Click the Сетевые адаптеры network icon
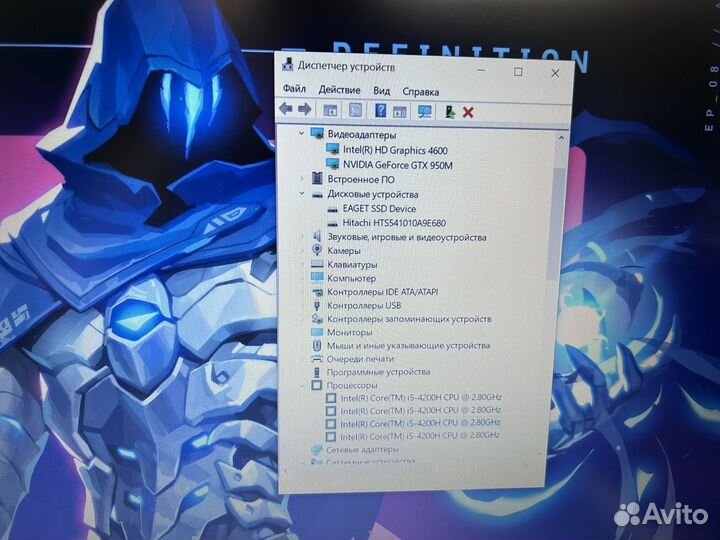The height and width of the screenshot is (540, 720). click(x=316, y=449)
